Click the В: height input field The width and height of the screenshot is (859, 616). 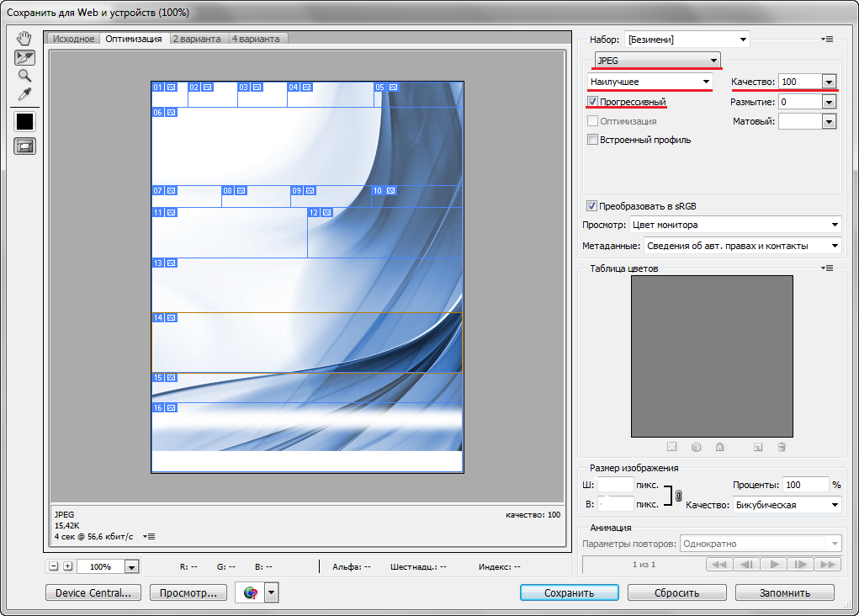pyautogui.click(x=615, y=503)
